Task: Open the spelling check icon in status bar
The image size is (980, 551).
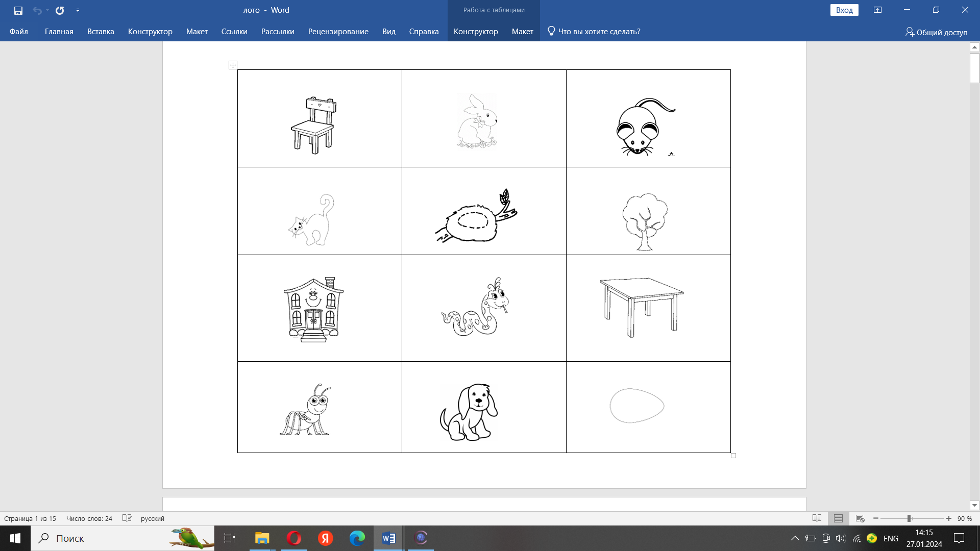Action: point(127,518)
